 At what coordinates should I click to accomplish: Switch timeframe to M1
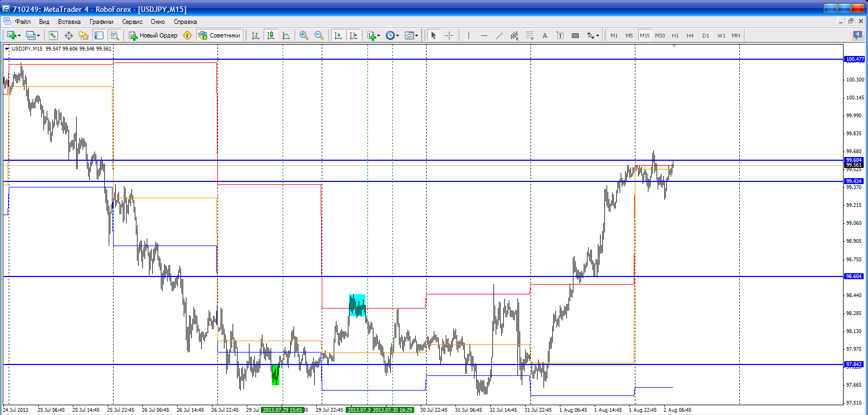(x=614, y=35)
